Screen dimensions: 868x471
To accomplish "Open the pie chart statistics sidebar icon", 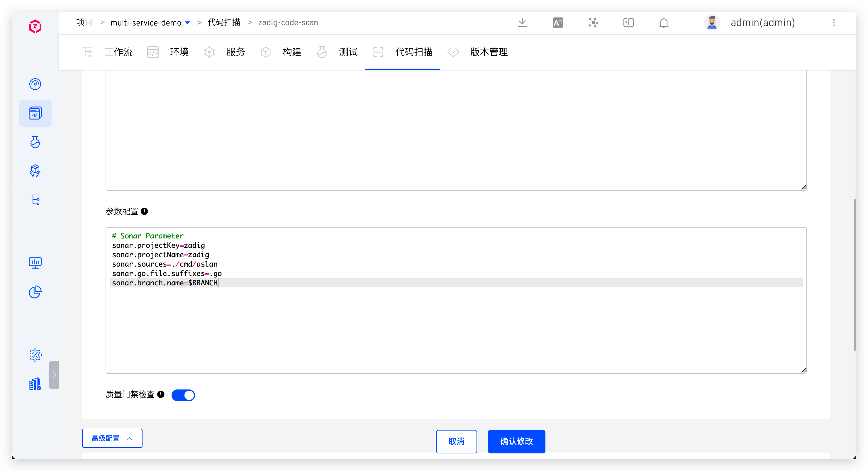I will pos(35,292).
